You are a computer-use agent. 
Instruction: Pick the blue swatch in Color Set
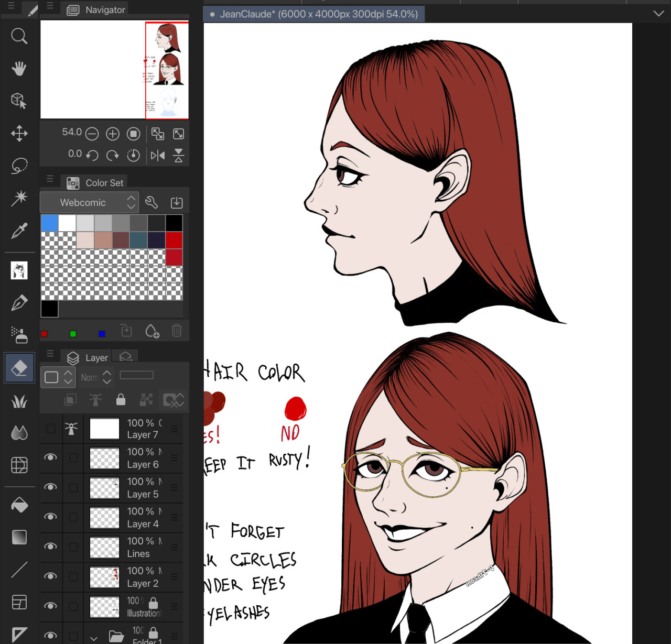(x=49, y=223)
